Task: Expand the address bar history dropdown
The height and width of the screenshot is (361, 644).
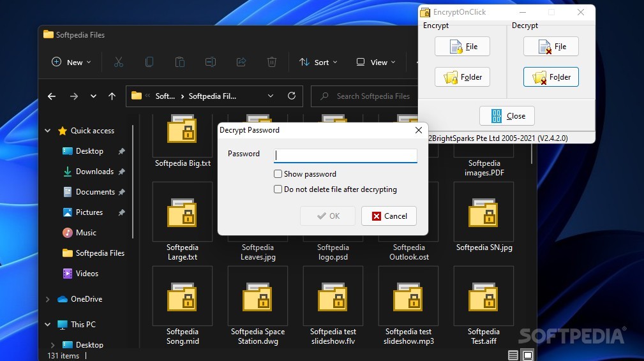Action: click(x=270, y=96)
